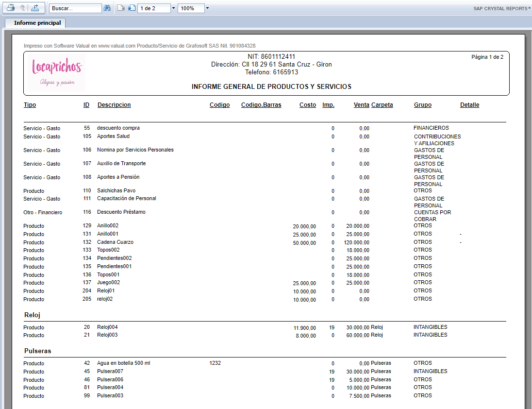This screenshot has width=532, height=409.
Task: Click the print report icon
Action: pos(11,8)
